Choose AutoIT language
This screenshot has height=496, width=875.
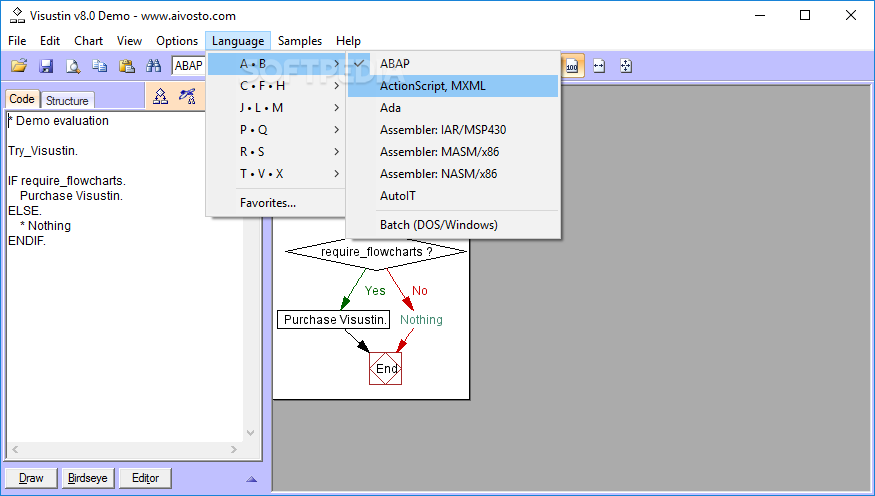tap(453, 196)
